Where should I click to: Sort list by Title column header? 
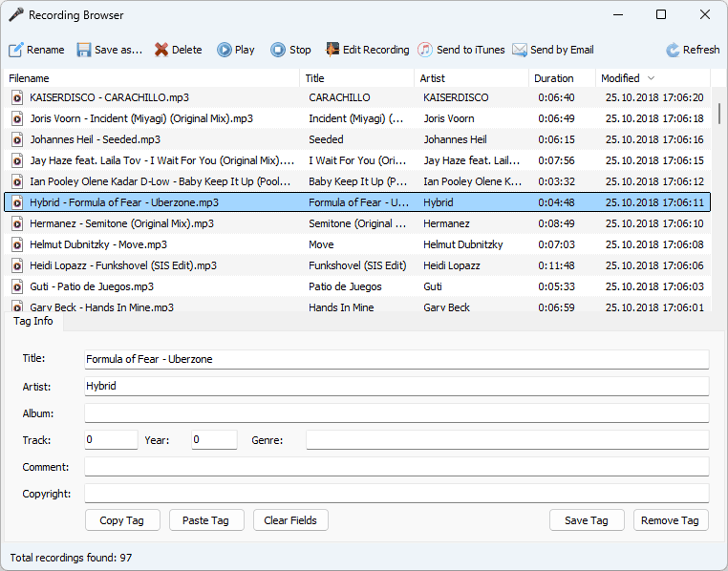[357, 78]
